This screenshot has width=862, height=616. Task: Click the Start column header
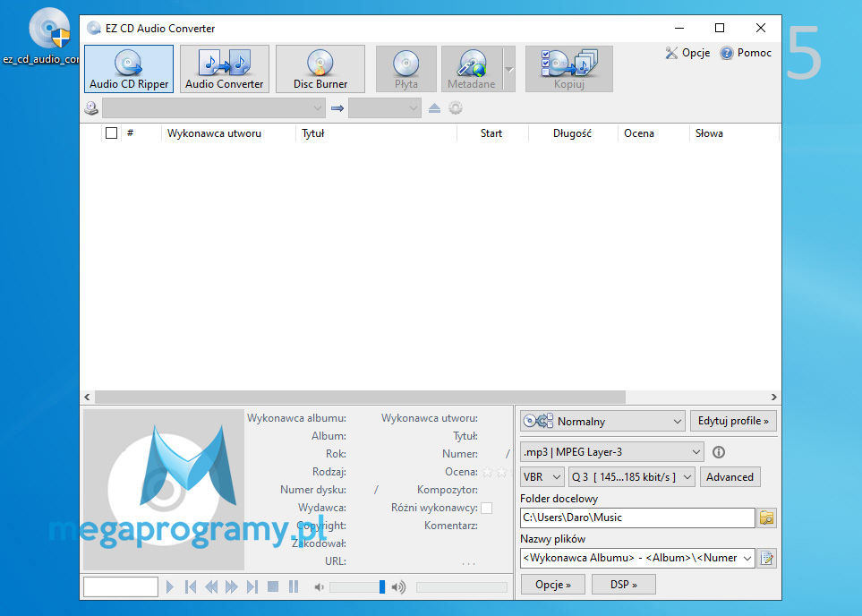coord(492,133)
